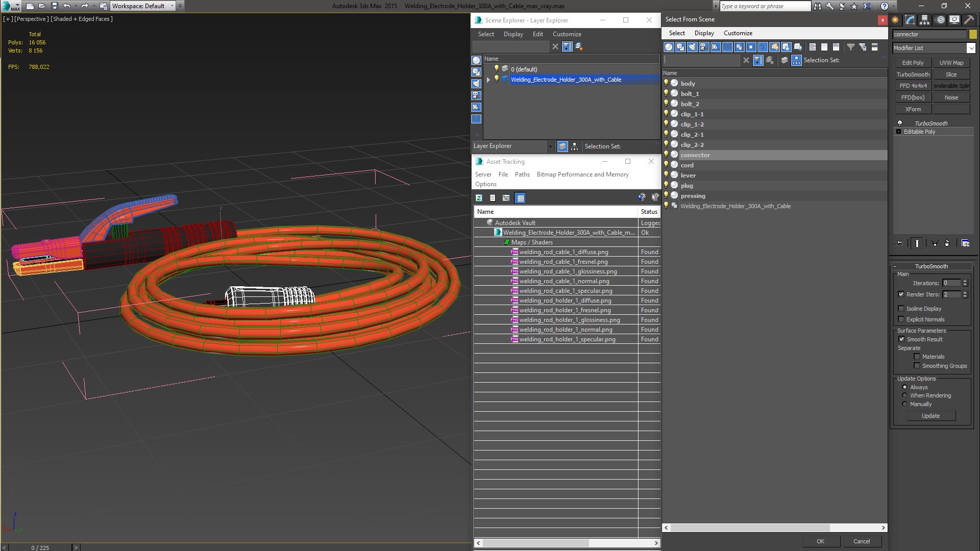This screenshot has width=980, height=551.
Task: Select Manually update option
Action: 904,404
